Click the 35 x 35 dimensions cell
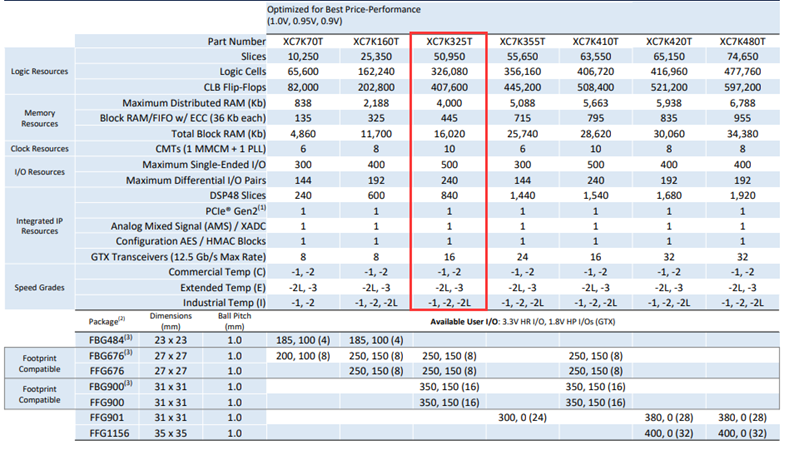Image resolution: width=789 pixels, height=450 pixels. click(171, 433)
